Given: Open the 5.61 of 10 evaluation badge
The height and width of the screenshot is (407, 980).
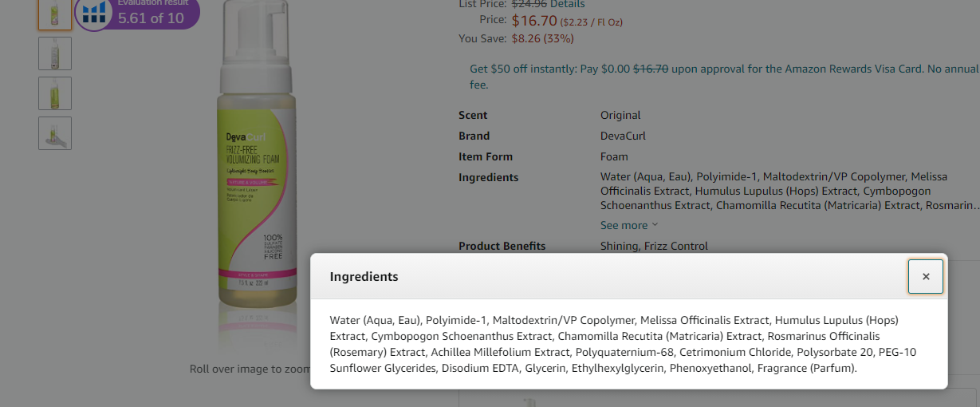Looking at the screenshot, I should [x=152, y=16].
